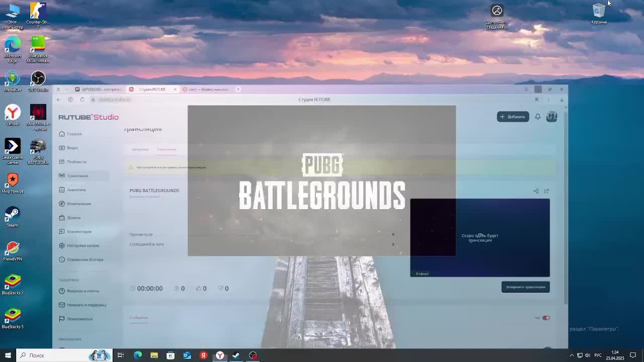Select the OBS Studio desktop shortcut
The width and height of the screenshot is (644, 362).
[38, 81]
